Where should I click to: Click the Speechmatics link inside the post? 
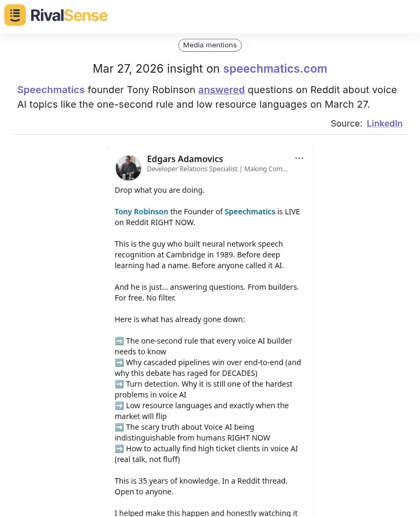coord(250,211)
